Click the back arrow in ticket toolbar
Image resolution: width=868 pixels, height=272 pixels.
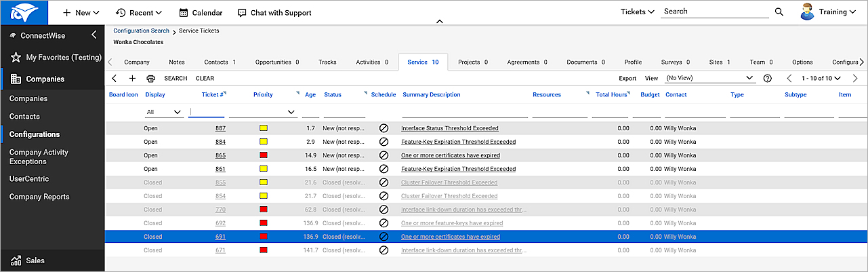pos(115,79)
